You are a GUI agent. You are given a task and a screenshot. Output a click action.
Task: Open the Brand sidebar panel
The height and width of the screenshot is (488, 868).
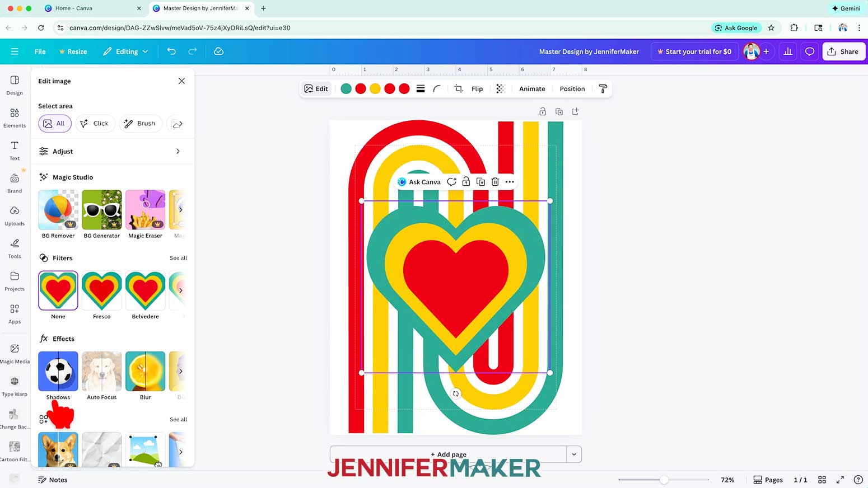point(15,183)
